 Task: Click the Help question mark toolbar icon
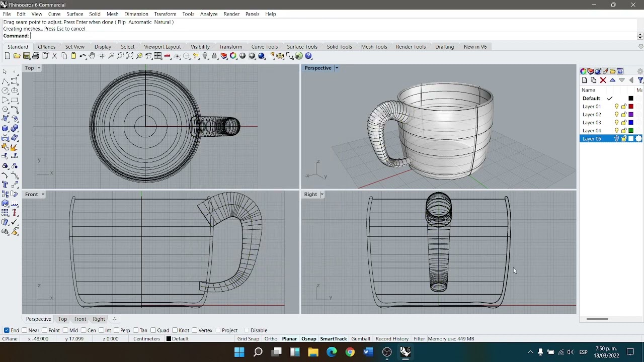[x=308, y=56]
